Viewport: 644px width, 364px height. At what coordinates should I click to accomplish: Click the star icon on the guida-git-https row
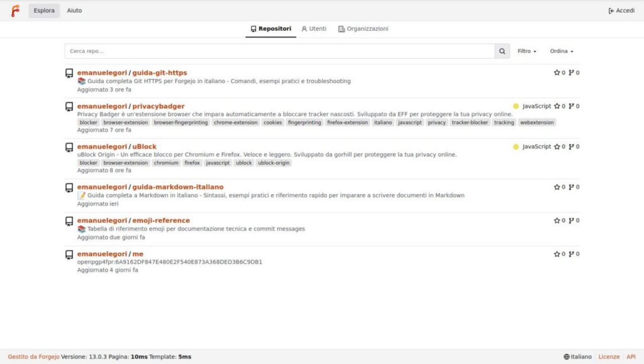coord(557,72)
